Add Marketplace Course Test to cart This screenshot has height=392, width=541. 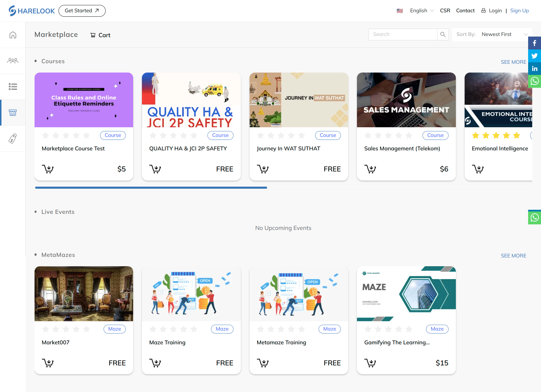(x=48, y=169)
